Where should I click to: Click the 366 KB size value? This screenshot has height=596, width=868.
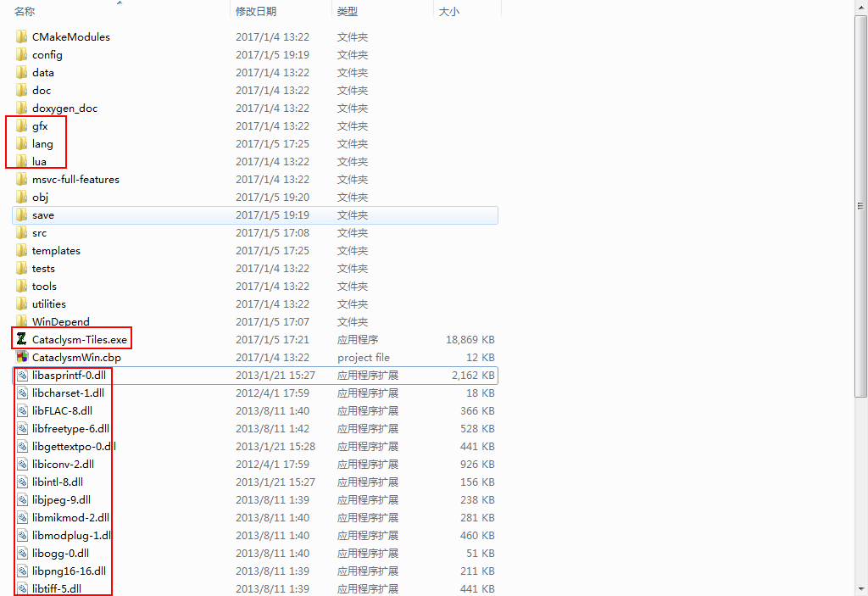[x=477, y=410]
